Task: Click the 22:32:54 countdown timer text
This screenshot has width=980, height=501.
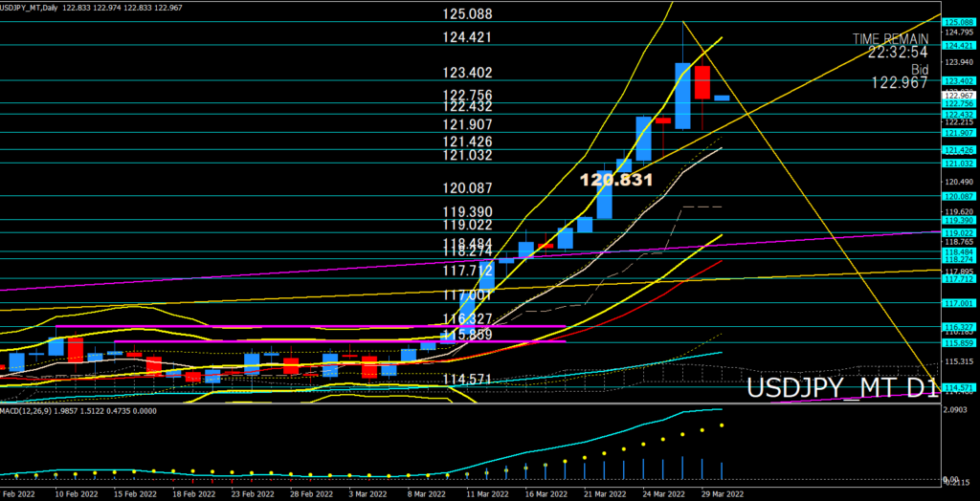Action: (898, 53)
